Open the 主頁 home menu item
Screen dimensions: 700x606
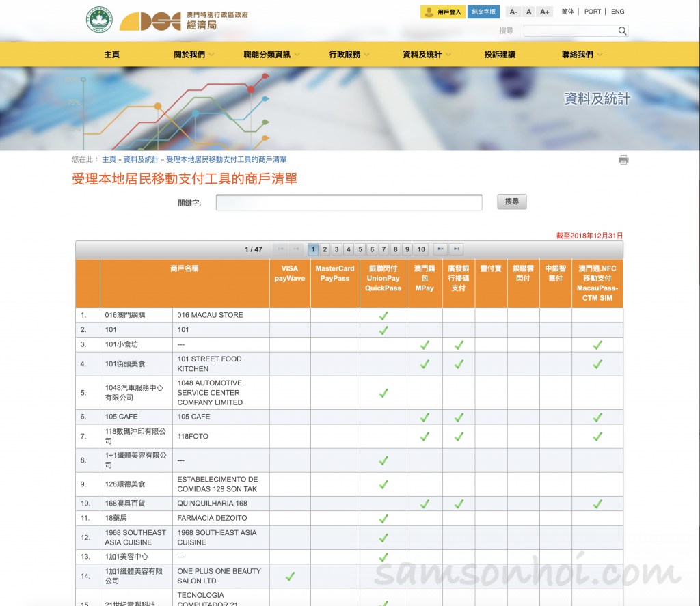point(111,55)
